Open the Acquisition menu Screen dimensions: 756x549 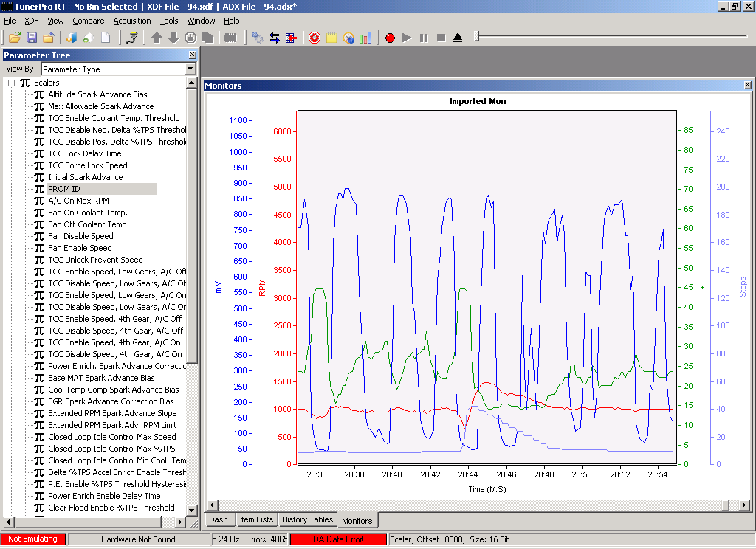pyautogui.click(x=132, y=21)
